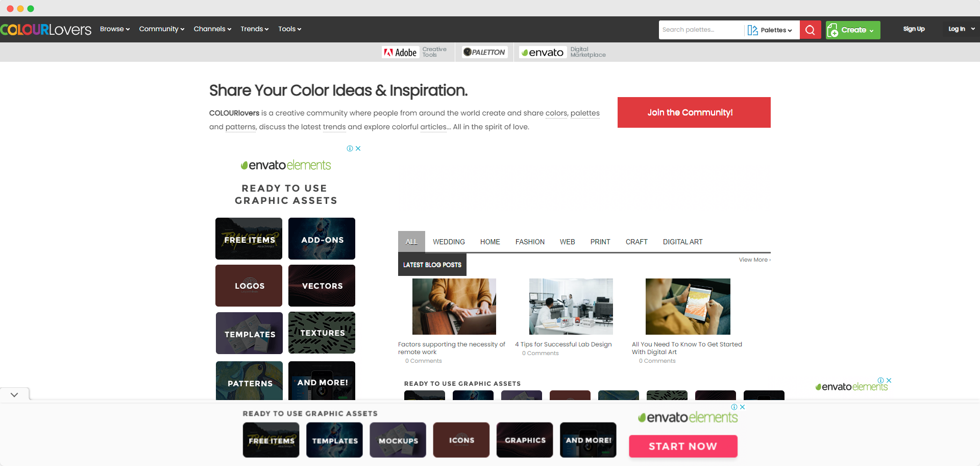The width and height of the screenshot is (980, 466).
Task: Expand the Trends menu
Action: [255, 29]
